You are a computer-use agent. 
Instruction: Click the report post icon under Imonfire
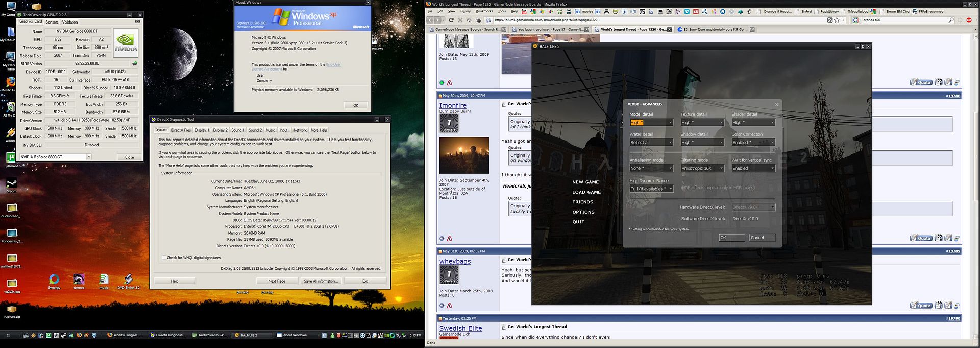coord(450,238)
